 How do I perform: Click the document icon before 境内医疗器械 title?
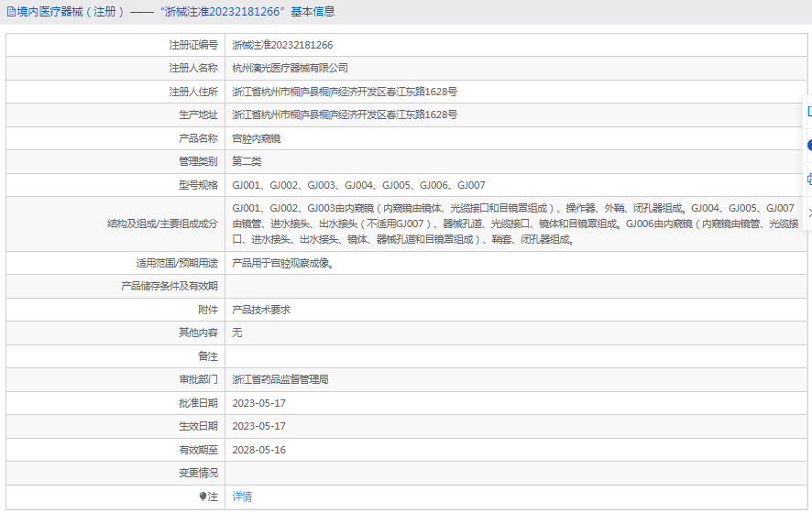click(x=11, y=11)
